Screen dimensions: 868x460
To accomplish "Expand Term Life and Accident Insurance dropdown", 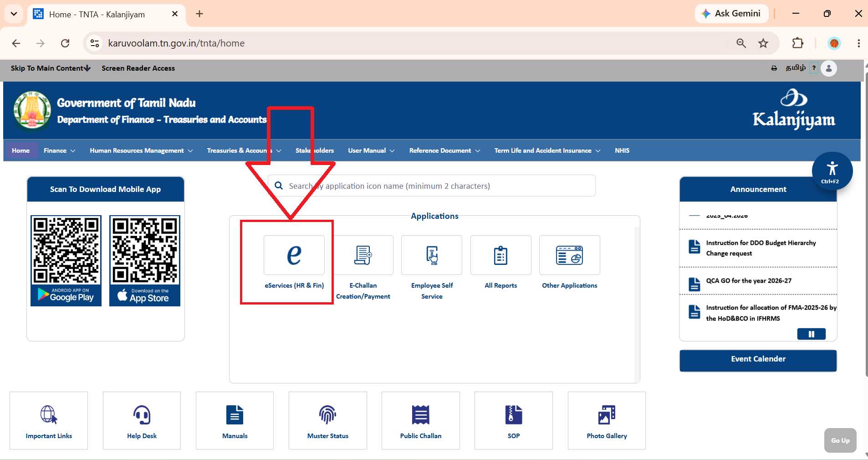I will tap(547, 150).
